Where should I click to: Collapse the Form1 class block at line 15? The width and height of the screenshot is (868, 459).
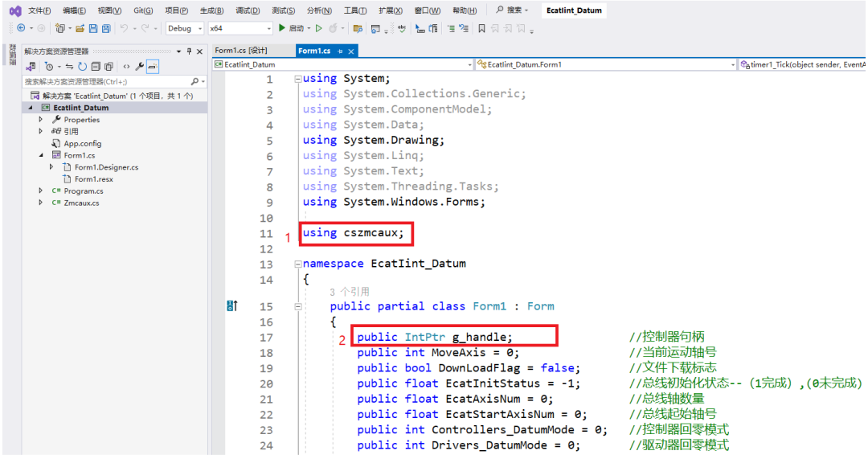click(x=298, y=306)
